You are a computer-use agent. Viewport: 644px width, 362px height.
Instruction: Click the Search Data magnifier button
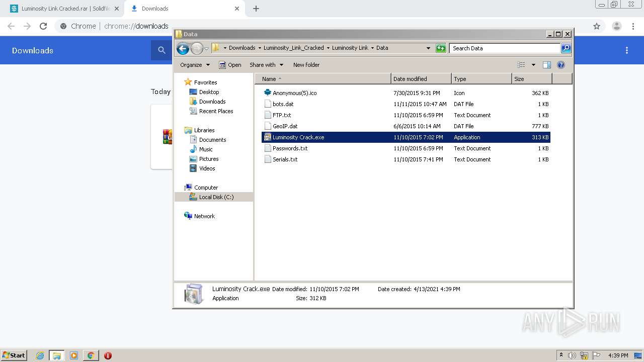[x=566, y=48]
